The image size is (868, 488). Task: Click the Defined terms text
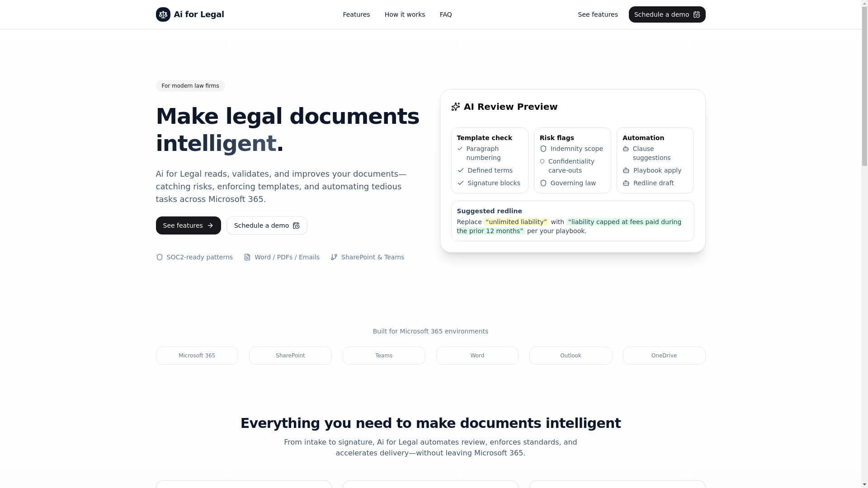coord(490,170)
